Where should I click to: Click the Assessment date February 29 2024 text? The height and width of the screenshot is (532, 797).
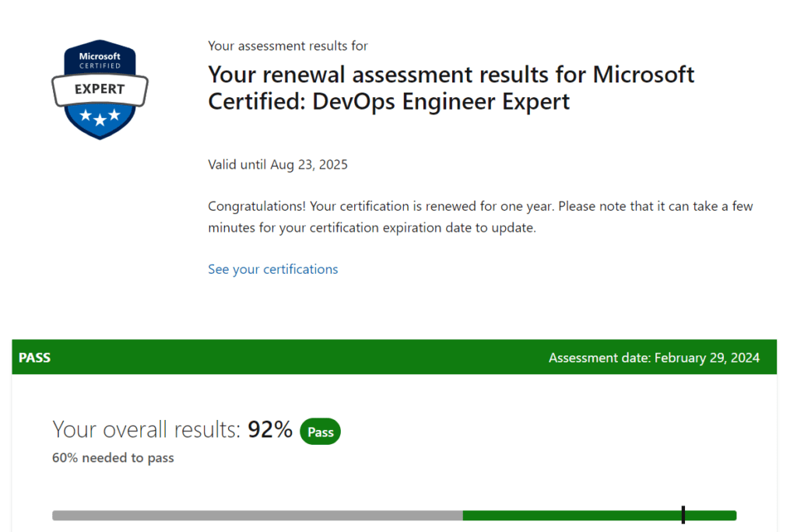[x=656, y=357]
